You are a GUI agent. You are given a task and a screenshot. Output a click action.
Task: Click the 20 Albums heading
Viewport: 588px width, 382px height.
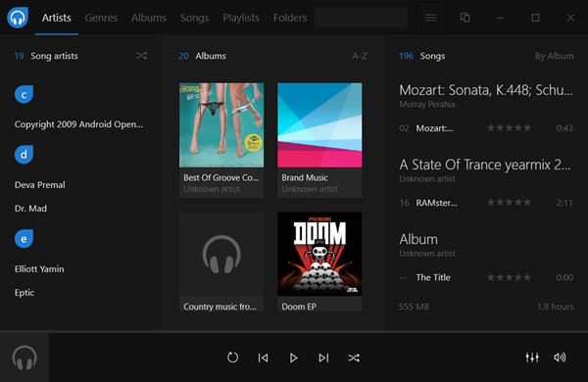tap(203, 56)
